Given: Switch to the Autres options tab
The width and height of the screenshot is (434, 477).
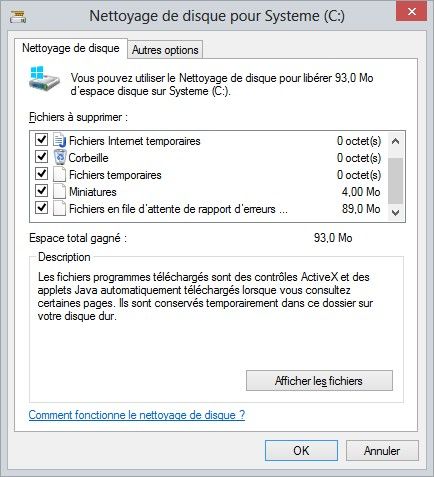Looking at the screenshot, I should coord(165,50).
